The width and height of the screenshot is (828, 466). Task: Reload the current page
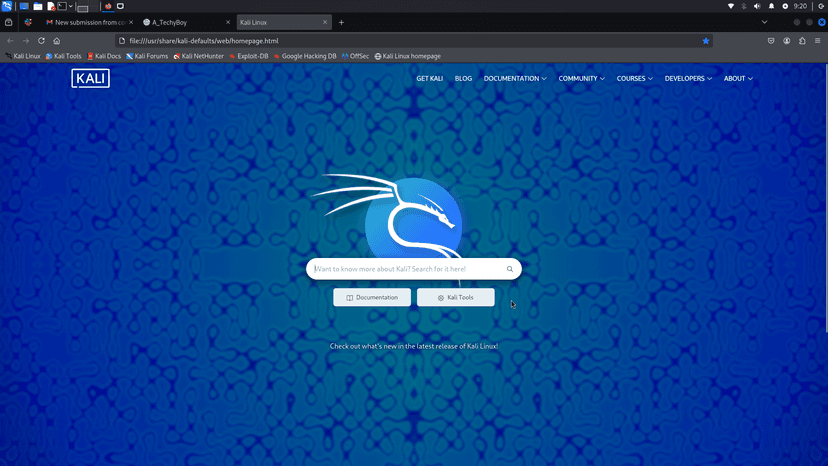click(41, 41)
